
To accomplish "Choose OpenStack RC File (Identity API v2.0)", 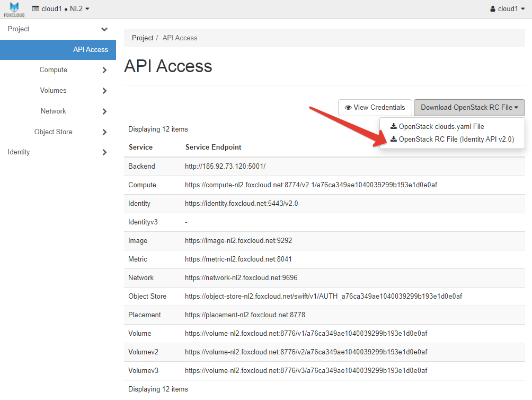I will pyautogui.click(x=456, y=140).
